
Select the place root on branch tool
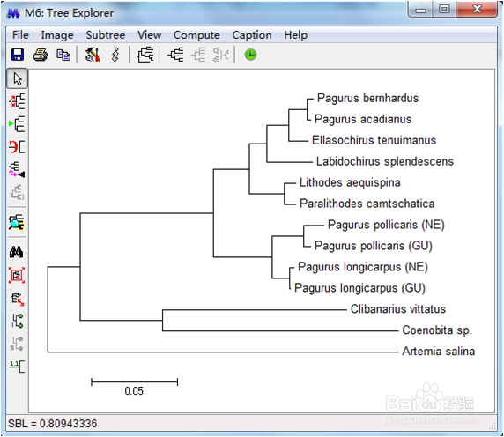17,101
